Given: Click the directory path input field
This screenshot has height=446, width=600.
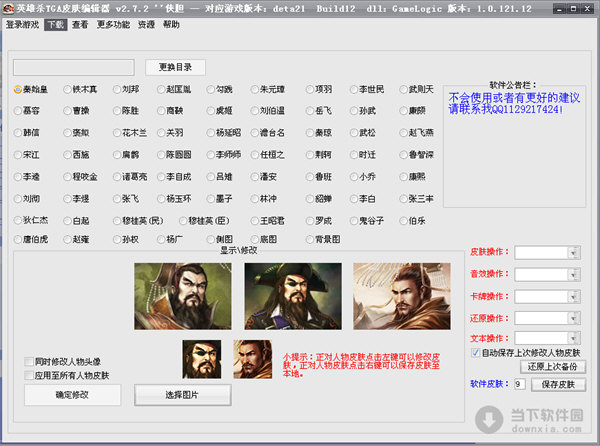Looking at the screenshot, I should [73, 67].
